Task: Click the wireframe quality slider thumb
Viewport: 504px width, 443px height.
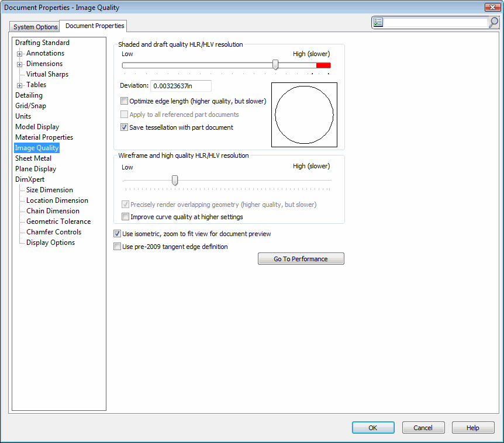Action: [175, 180]
